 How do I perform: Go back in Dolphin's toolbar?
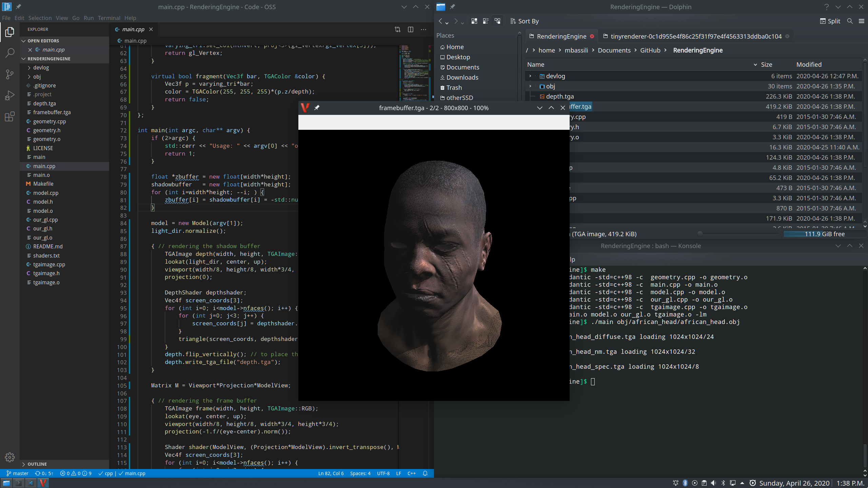[440, 21]
